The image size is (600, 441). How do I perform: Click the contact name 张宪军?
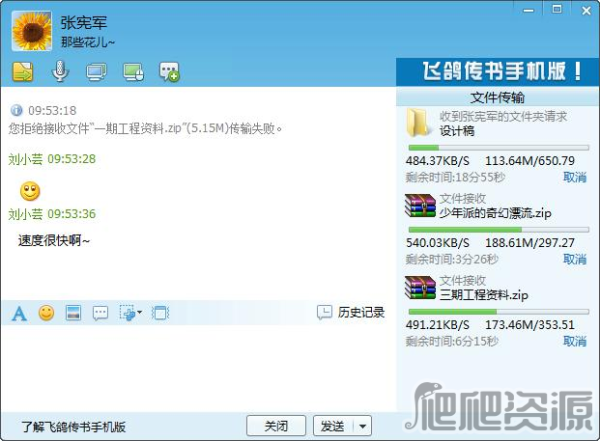[x=84, y=23]
